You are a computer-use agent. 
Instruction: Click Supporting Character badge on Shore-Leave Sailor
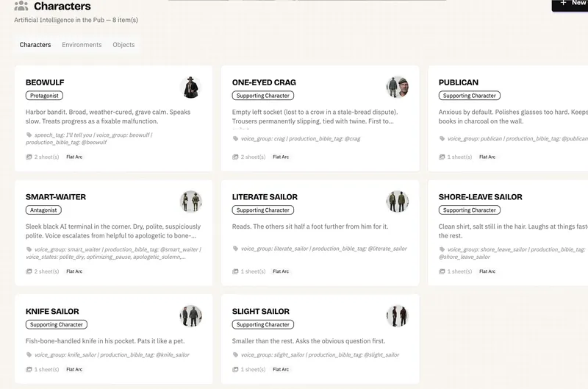[x=470, y=210]
